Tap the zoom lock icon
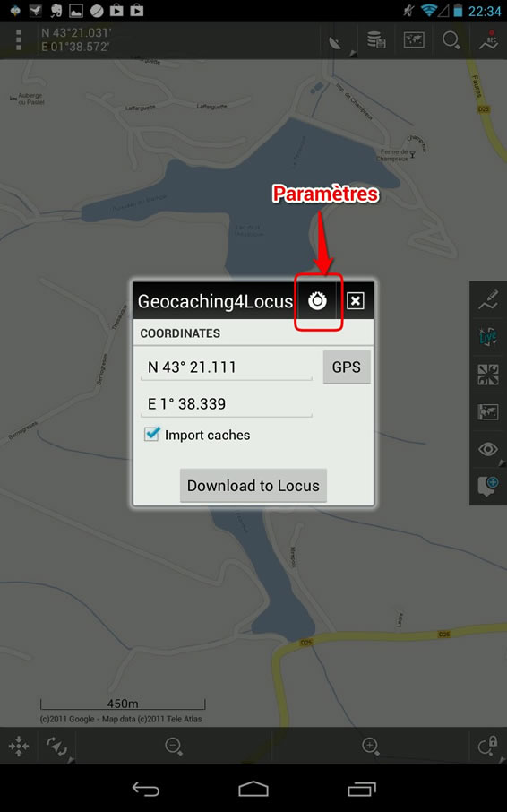This screenshot has width=507, height=812. click(x=487, y=747)
